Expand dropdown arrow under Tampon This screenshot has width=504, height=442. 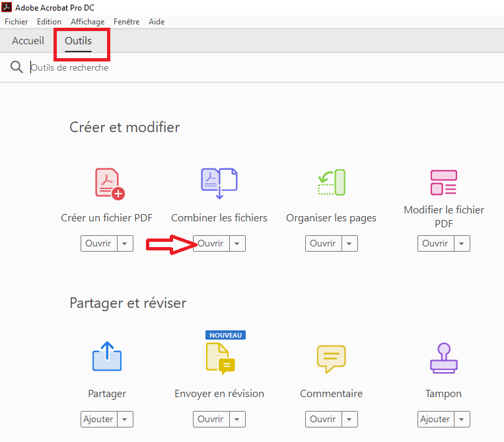coord(462,419)
